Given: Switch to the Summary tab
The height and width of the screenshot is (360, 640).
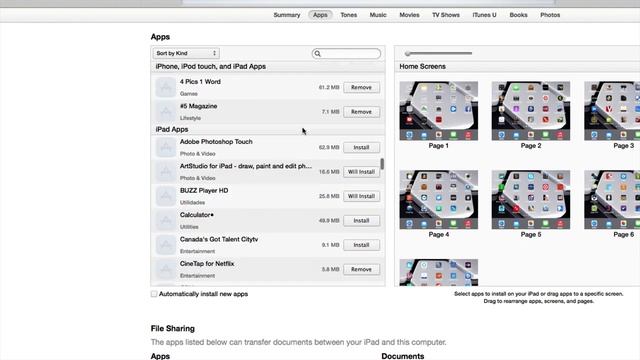Looking at the screenshot, I should [x=287, y=15].
